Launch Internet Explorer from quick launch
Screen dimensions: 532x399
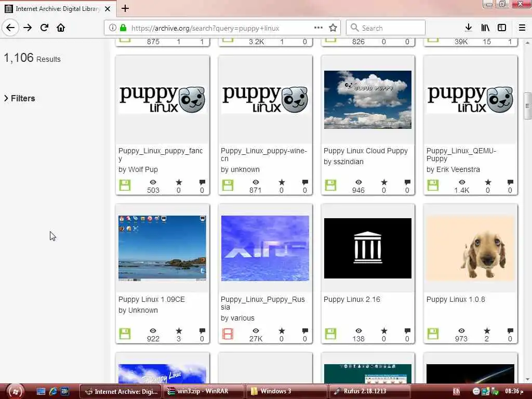coord(53,391)
